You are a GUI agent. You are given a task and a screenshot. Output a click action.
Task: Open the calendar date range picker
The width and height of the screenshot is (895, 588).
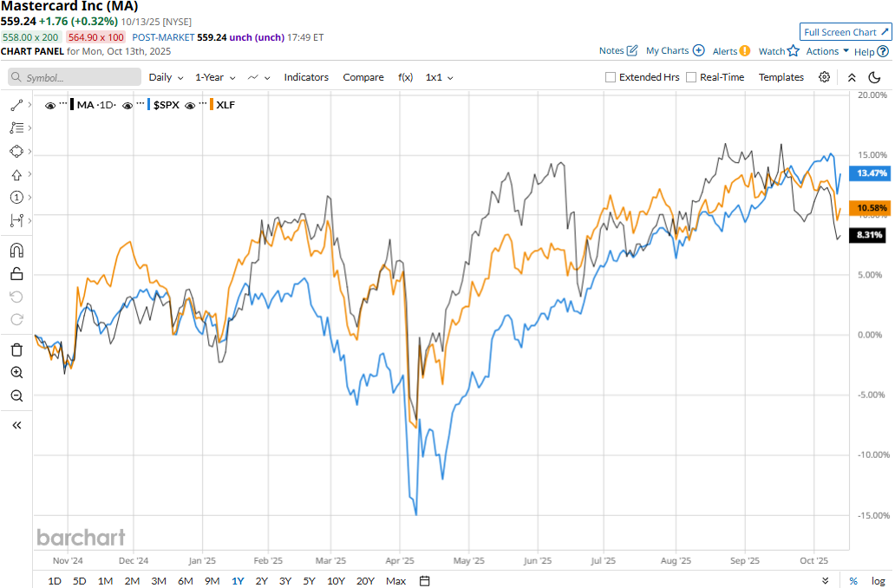[x=424, y=581]
